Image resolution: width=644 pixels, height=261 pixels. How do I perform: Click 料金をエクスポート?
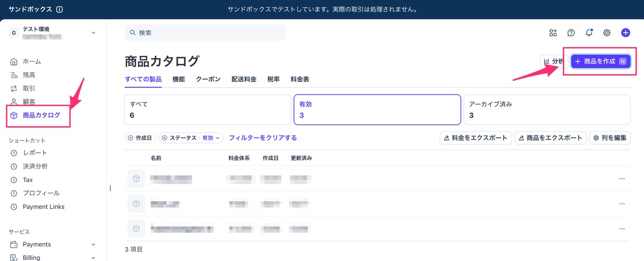[476, 138]
